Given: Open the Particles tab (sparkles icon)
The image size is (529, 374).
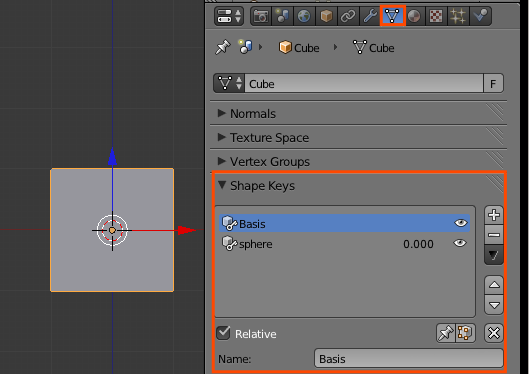Looking at the screenshot, I should click(458, 16).
